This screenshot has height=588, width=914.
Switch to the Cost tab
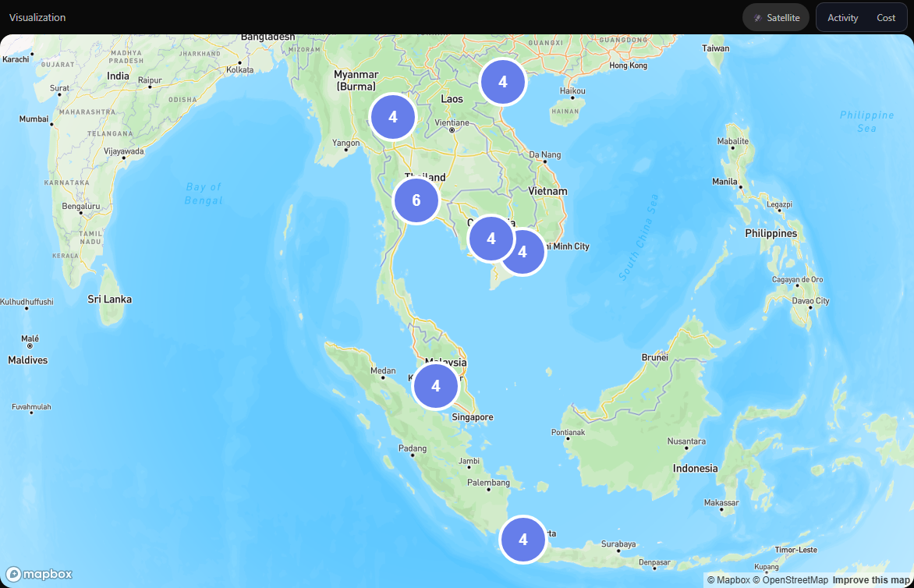885,17
